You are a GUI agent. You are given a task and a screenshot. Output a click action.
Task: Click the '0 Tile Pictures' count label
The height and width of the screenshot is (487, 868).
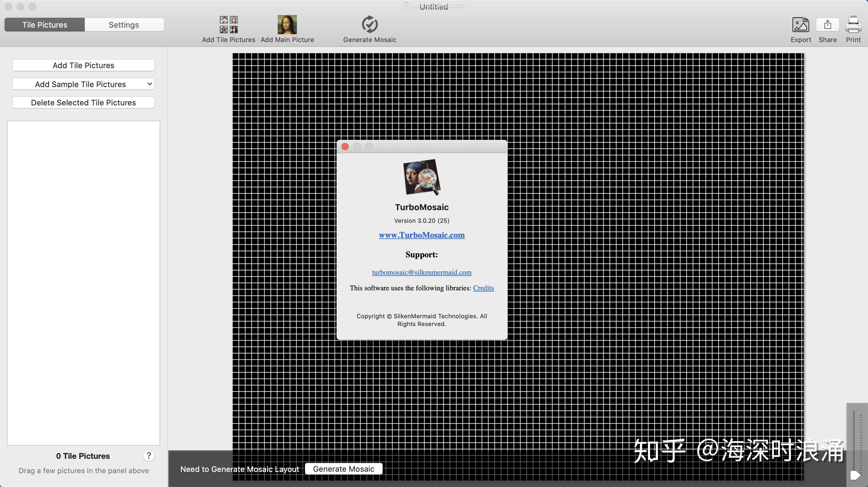click(x=83, y=456)
